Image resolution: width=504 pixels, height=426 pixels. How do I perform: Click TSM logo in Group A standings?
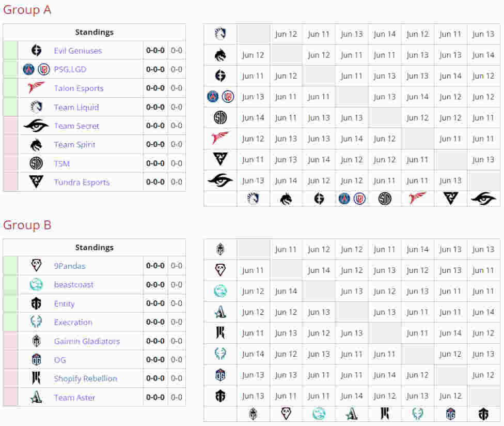(x=36, y=163)
